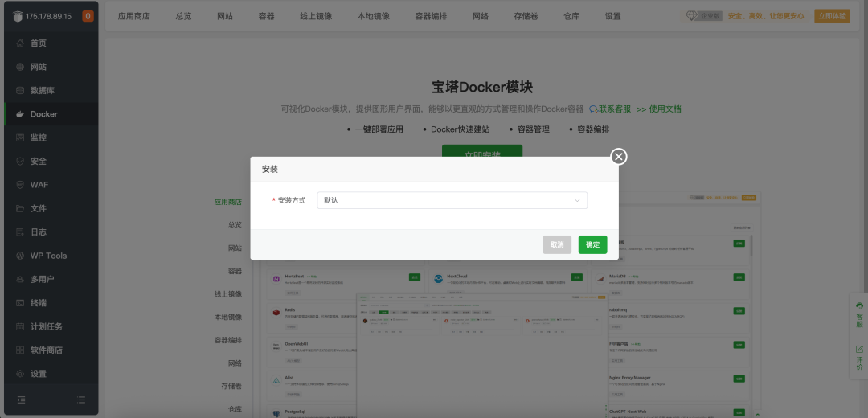Click the 确定 button in install dialog
Viewport: 868px width, 418px height.
[x=592, y=244]
